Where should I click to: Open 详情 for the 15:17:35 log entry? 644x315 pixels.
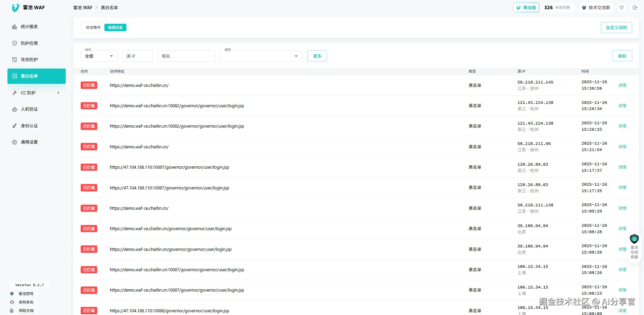(x=622, y=188)
